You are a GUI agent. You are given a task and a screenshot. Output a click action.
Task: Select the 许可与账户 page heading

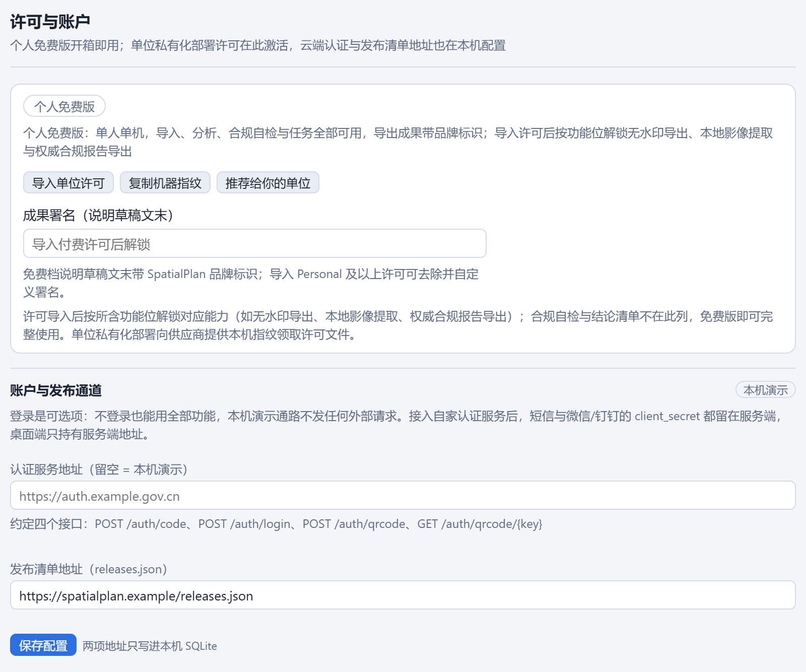50,22
